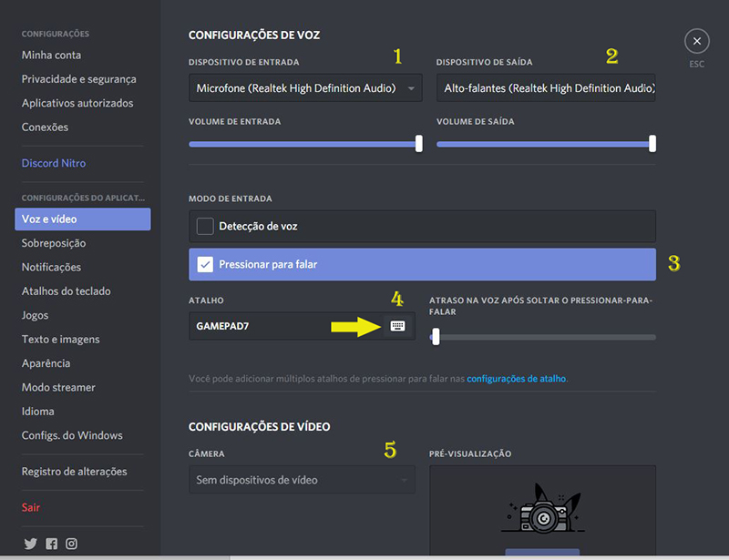The width and height of the screenshot is (729, 560).
Task: Open Discord's Twitter page icon
Action: (30, 544)
